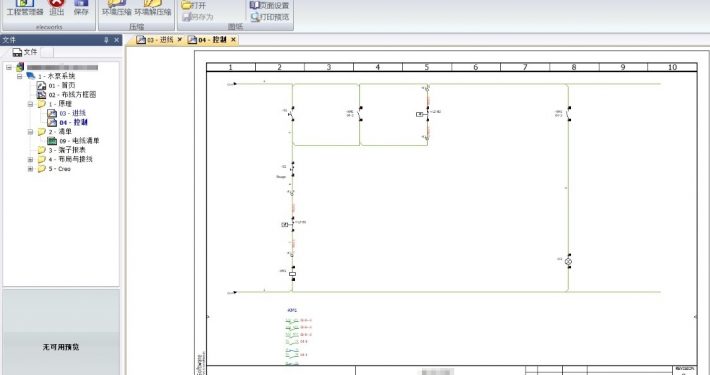
Task: Open 页面设置 page setup
Action: (269, 5)
